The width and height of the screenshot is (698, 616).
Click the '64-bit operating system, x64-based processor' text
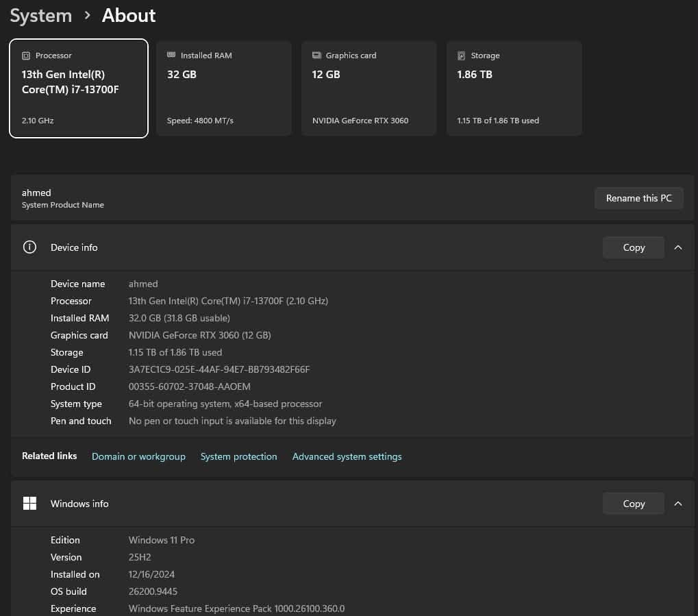[225, 404]
